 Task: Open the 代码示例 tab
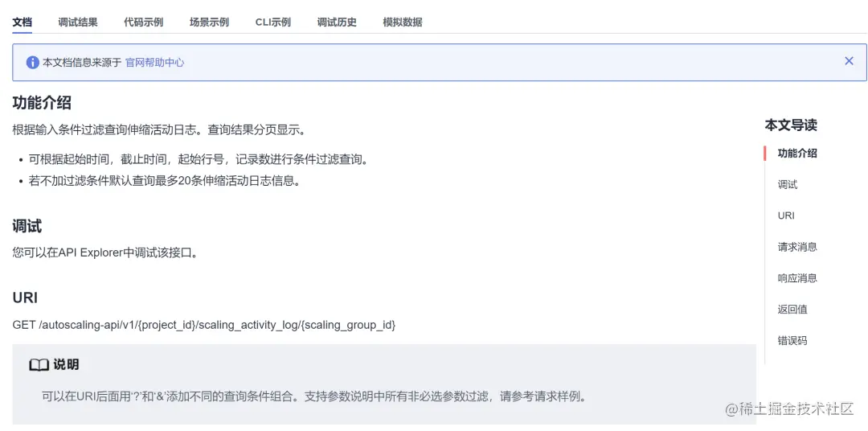[x=143, y=23]
